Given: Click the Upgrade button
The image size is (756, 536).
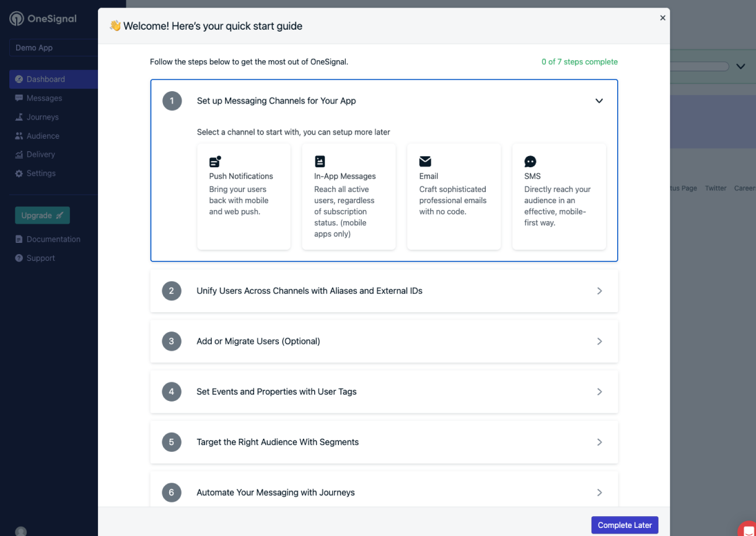Looking at the screenshot, I should [x=42, y=215].
